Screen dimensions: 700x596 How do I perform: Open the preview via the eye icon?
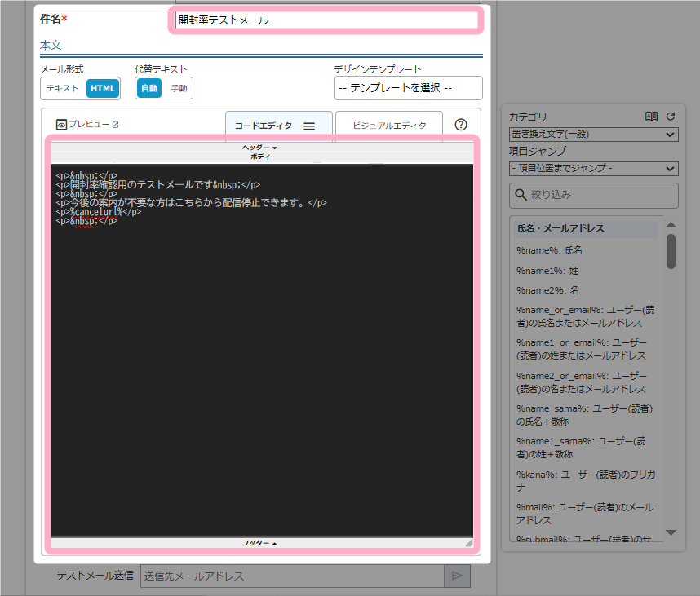[61, 125]
